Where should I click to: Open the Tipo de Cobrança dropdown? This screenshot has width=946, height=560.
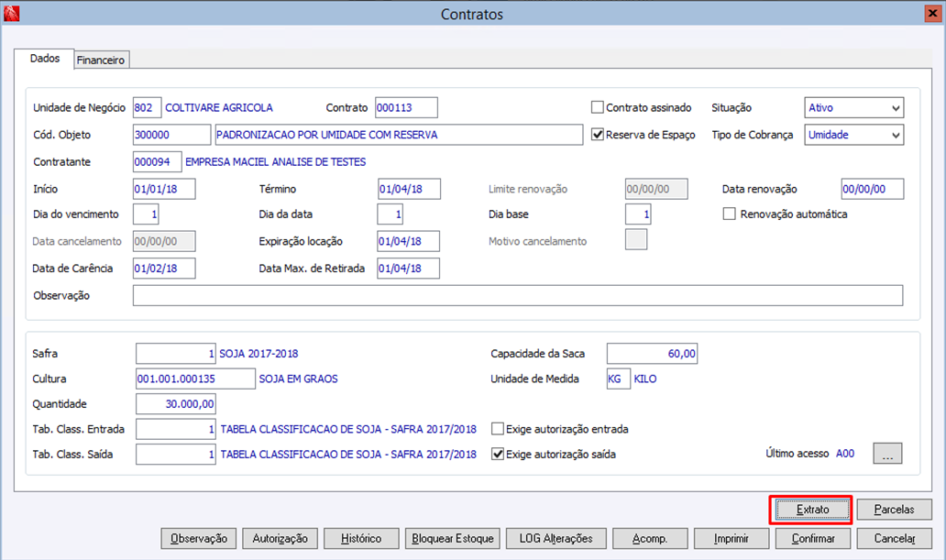click(854, 135)
